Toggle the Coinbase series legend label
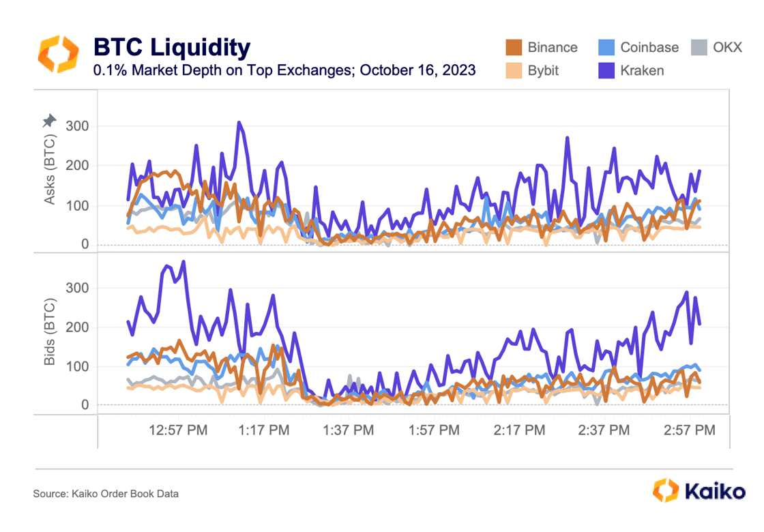Image resolution: width=764 pixels, height=532 pixels. tap(649, 47)
